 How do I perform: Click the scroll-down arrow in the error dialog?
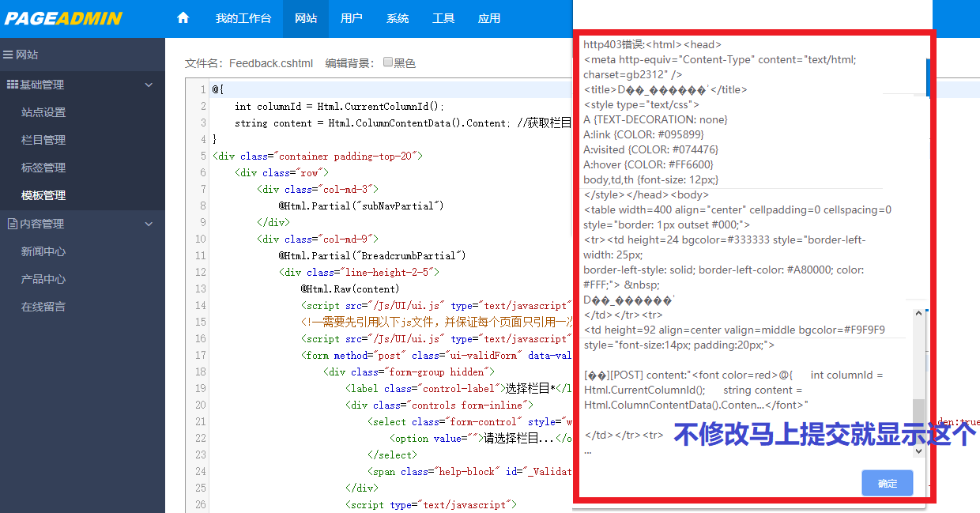[918, 451]
